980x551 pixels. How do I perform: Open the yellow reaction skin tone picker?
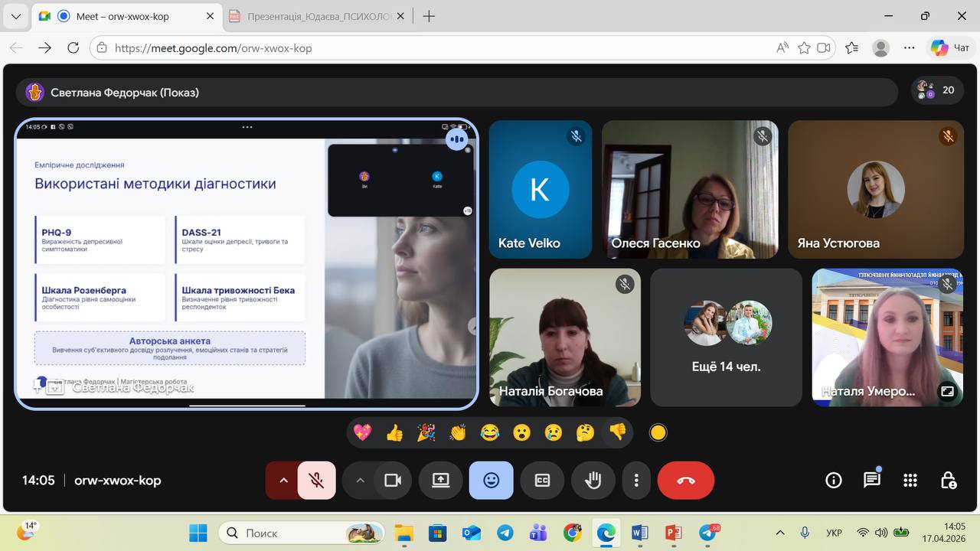pos(658,433)
